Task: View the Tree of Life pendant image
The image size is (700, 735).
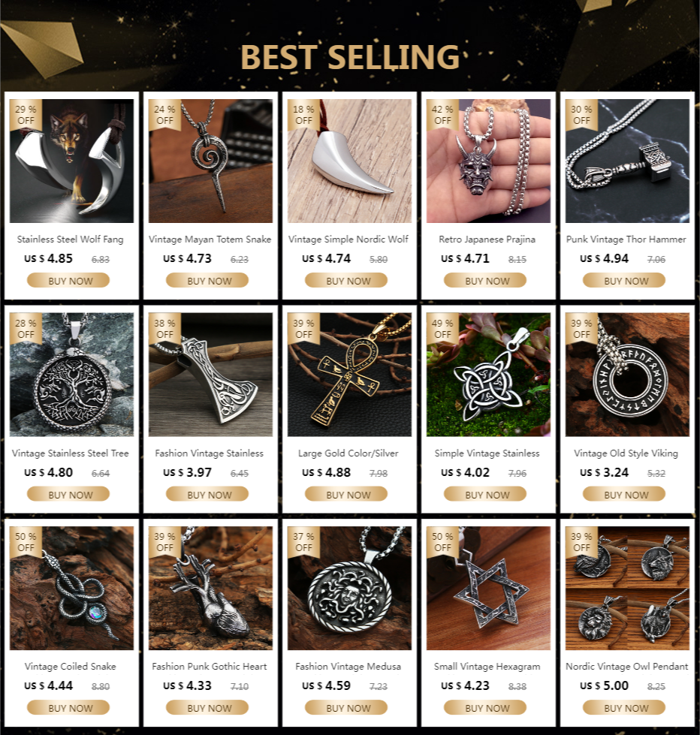Action: point(71,375)
